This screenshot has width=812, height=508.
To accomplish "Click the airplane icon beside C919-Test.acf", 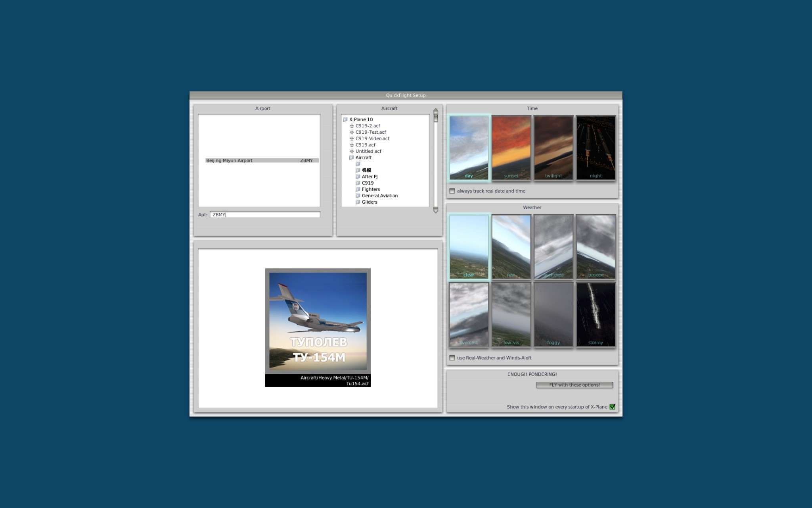I will [x=352, y=132].
